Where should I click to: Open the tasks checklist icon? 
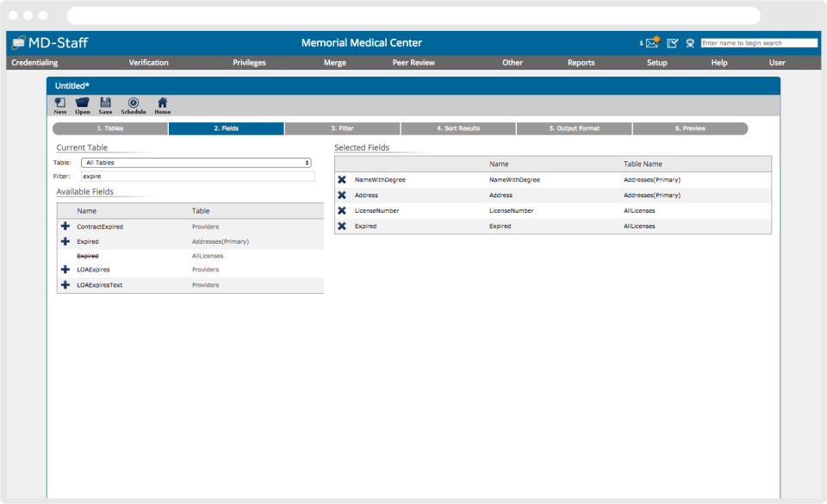tap(670, 42)
